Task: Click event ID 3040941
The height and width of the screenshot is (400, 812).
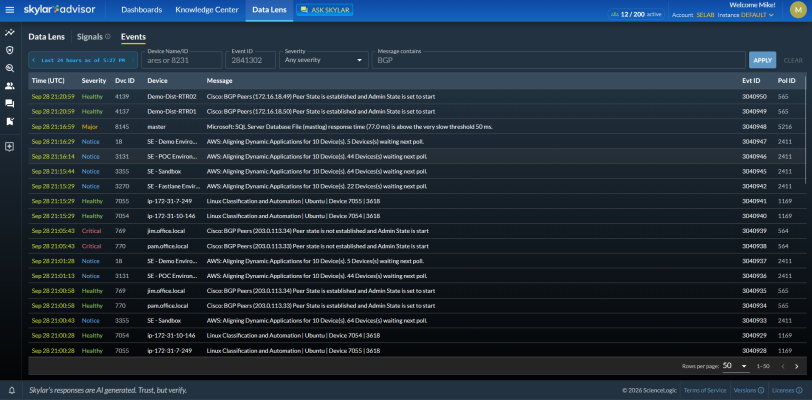Action: (754, 201)
